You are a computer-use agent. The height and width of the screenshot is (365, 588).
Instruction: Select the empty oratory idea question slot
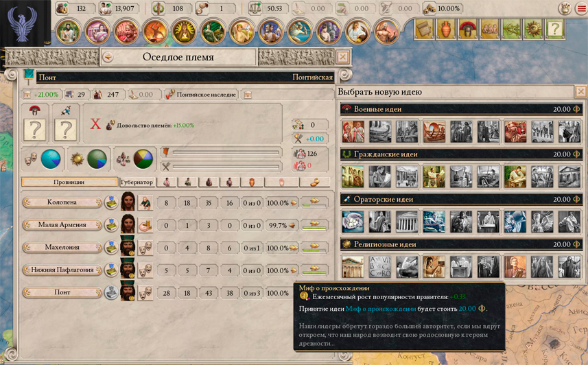(66, 130)
